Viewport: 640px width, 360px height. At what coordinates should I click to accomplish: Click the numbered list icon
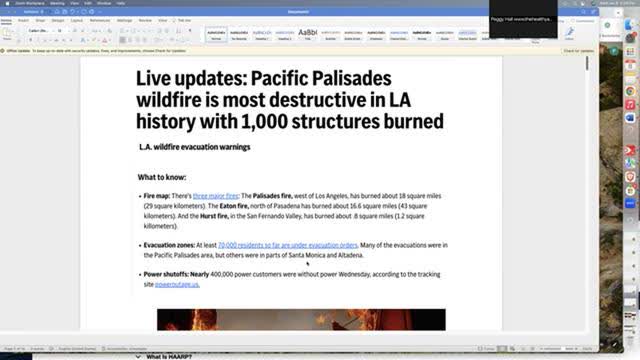point(133,31)
